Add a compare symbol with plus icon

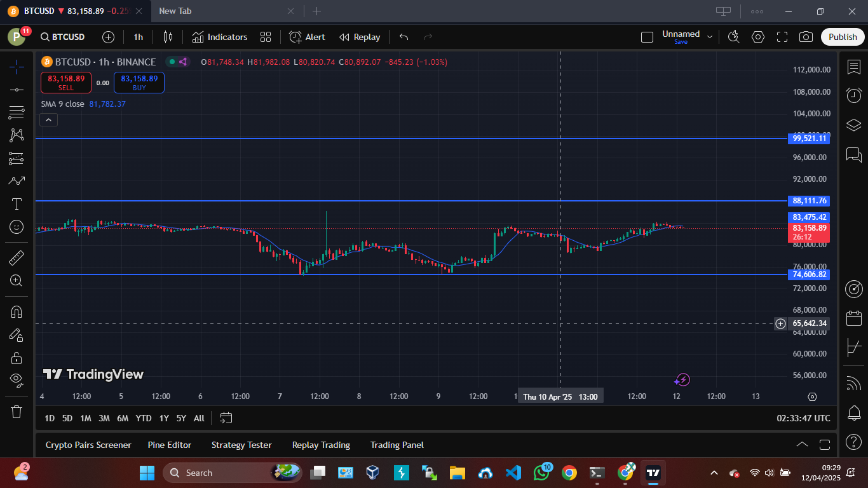click(108, 37)
